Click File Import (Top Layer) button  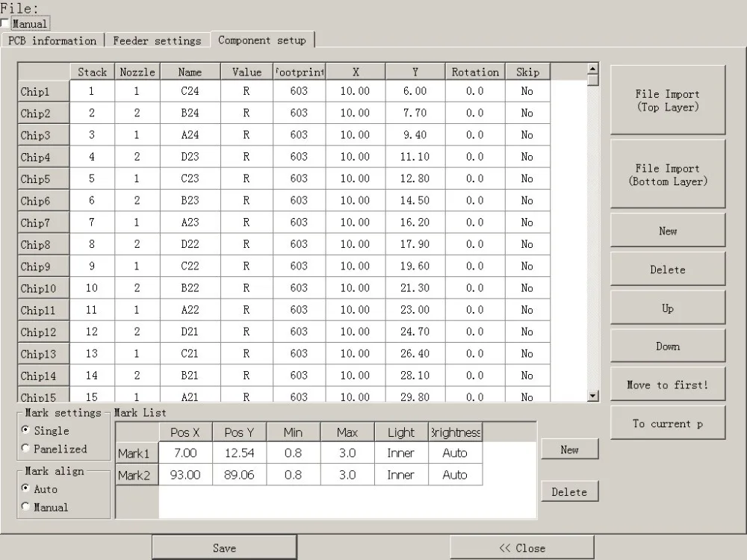667,100
